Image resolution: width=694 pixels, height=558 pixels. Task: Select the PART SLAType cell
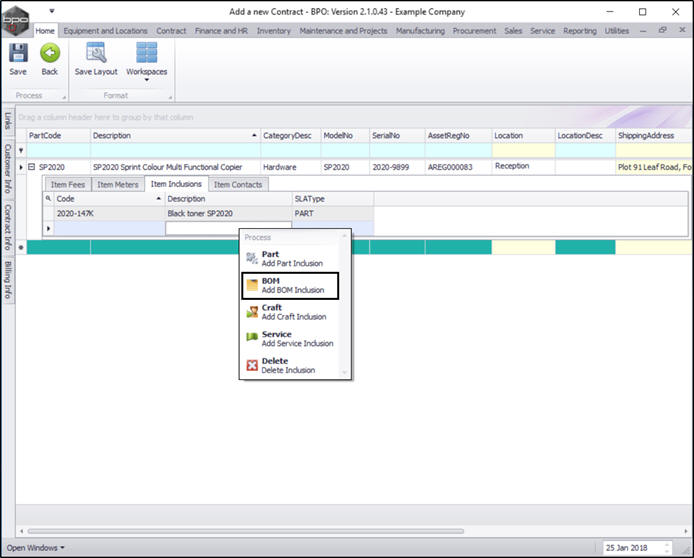click(333, 213)
